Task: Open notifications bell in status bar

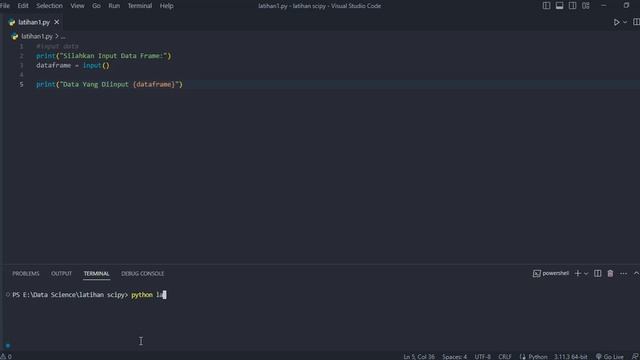Action: [x=635, y=356]
